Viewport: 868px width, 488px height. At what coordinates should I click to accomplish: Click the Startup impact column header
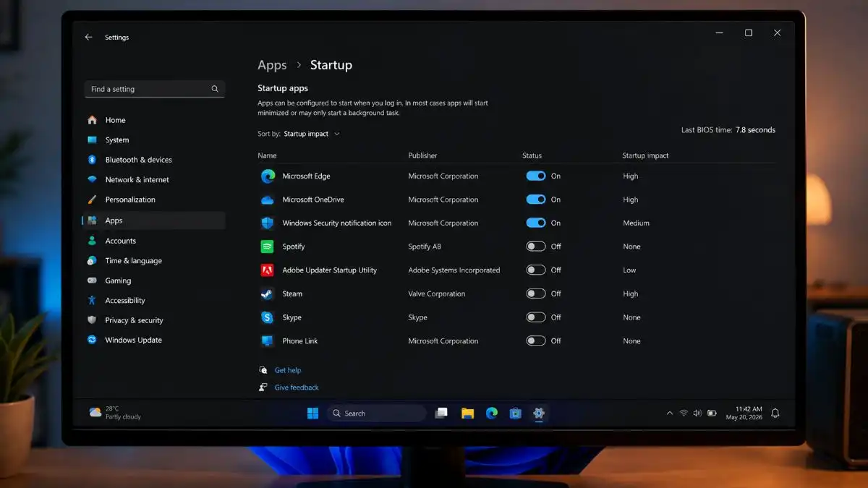645,155
